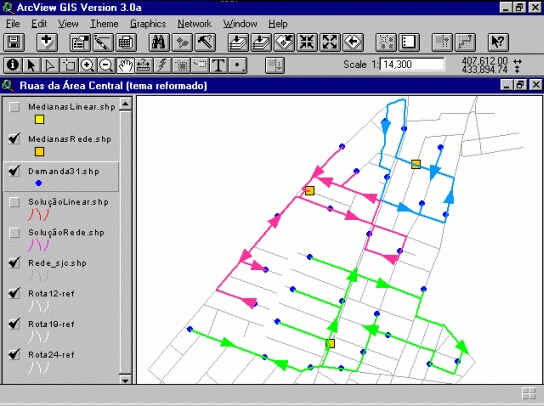Toggle the SoluçãoRede.shp theme checkbox

click(14, 232)
